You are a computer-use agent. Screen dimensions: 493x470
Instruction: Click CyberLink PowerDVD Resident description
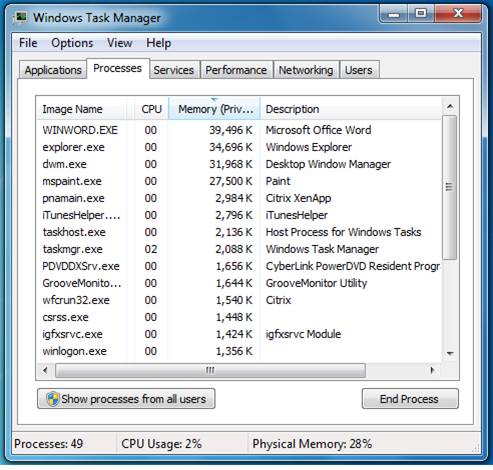(353, 266)
